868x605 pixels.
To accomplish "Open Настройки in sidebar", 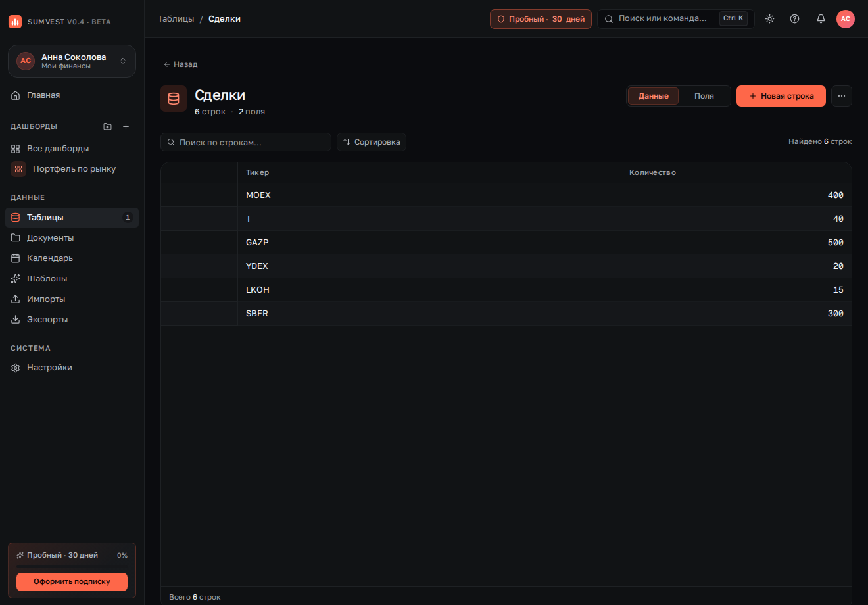I will coord(72,368).
